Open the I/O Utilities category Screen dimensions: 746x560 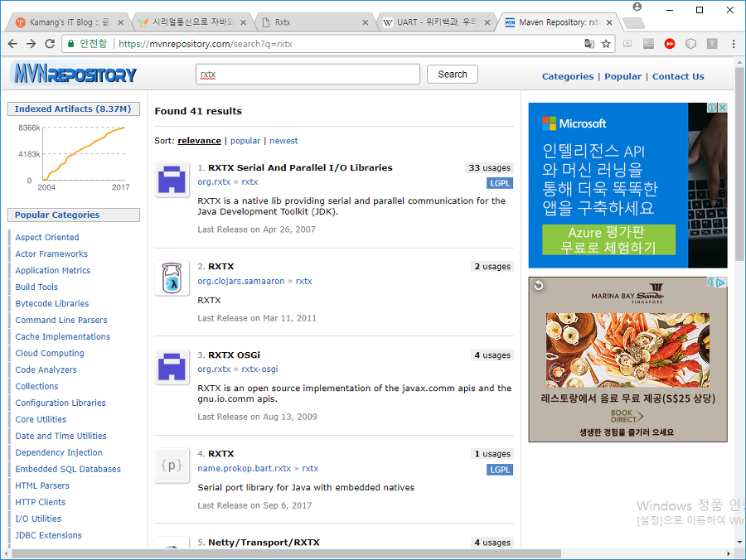38,519
